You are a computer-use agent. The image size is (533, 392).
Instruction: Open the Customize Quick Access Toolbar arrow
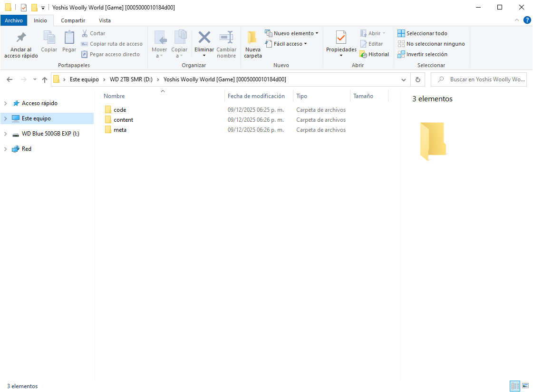click(x=43, y=8)
